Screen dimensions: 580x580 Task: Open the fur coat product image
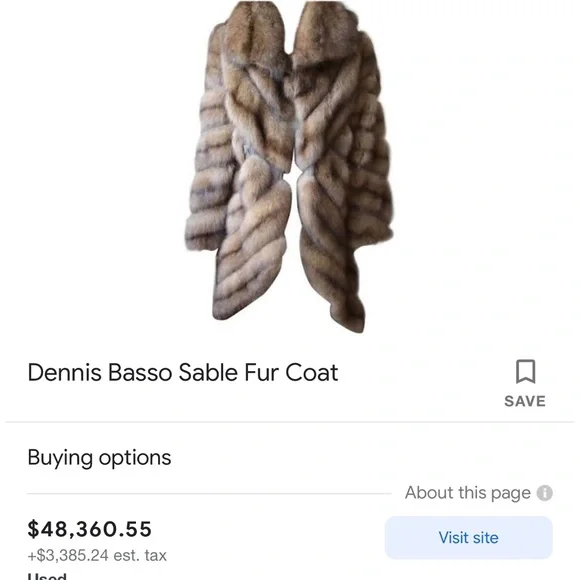[x=289, y=166]
